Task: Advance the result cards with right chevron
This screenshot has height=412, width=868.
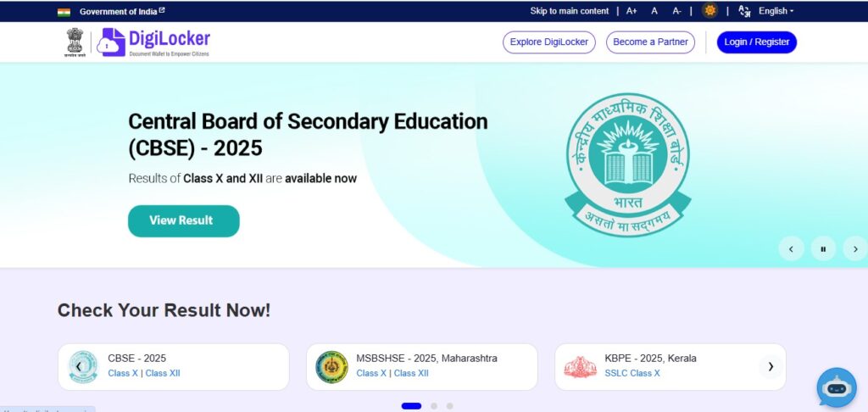Action: click(771, 366)
